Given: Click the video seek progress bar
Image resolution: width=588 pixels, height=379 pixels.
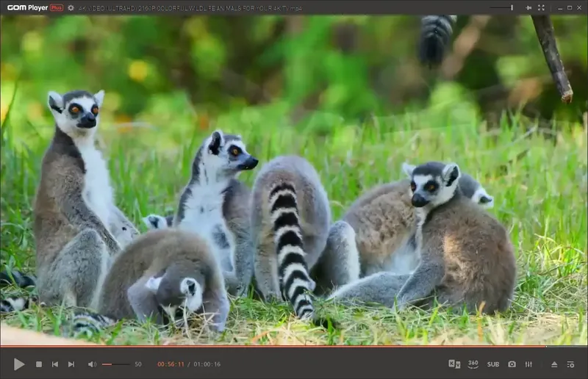Looking at the screenshot, I should pyautogui.click(x=294, y=347).
